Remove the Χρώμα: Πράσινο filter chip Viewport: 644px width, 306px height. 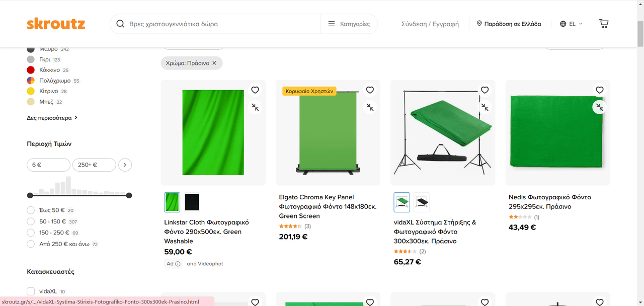click(x=214, y=63)
